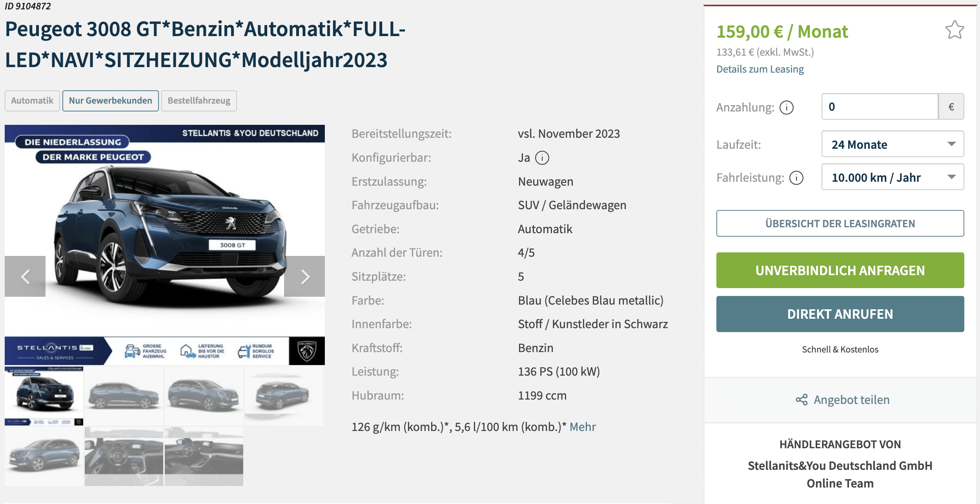
Task: Show previous photo with left arrow
Action: (x=25, y=276)
